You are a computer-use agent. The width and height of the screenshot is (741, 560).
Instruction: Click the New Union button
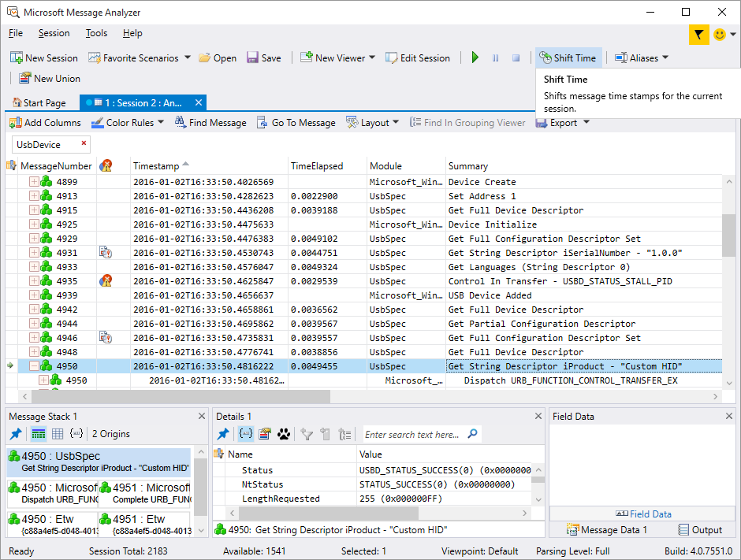pyautogui.click(x=49, y=78)
